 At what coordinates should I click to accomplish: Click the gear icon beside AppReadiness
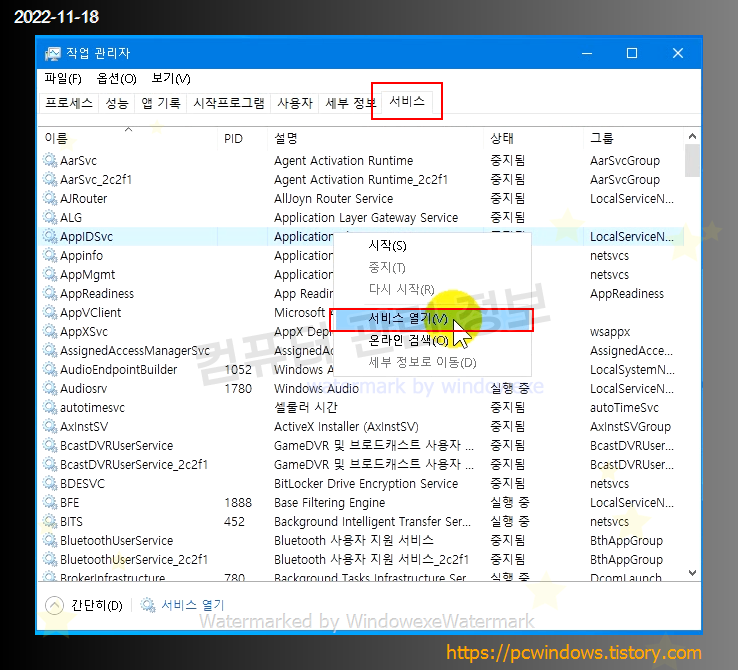tap(50, 293)
